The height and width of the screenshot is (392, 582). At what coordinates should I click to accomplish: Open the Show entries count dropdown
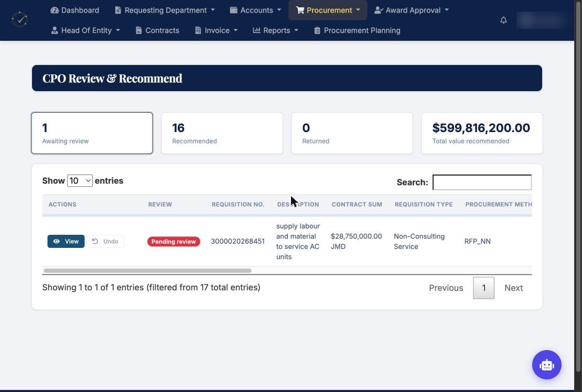click(x=80, y=181)
